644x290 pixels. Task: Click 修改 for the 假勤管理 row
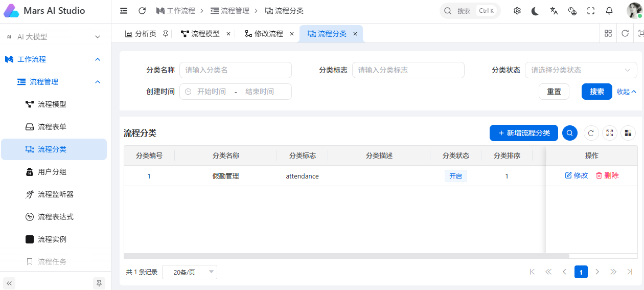tap(577, 175)
